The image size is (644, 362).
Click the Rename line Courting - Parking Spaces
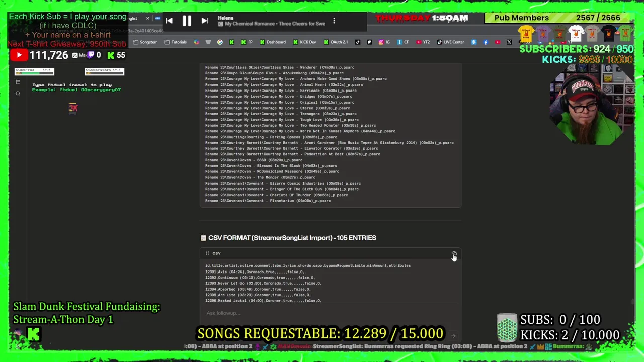pyautogui.click(x=271, y=137)
